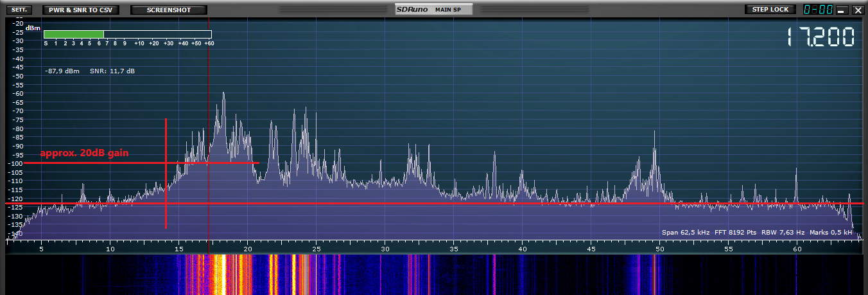
Task: Toggle the STEP LOCK button
Action: (x=770, y=10)
